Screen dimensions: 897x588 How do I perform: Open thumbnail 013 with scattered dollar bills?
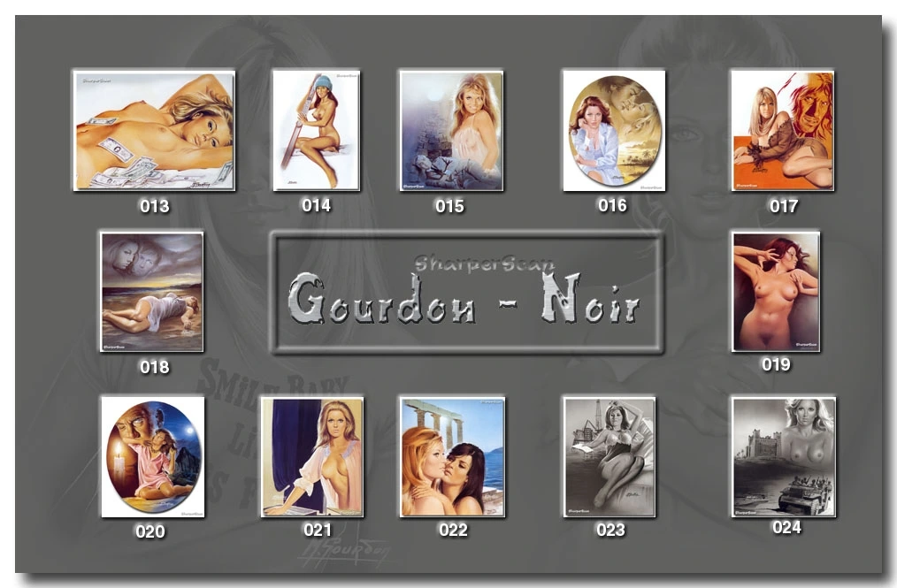pyautogui.click(x=154, y=130)
